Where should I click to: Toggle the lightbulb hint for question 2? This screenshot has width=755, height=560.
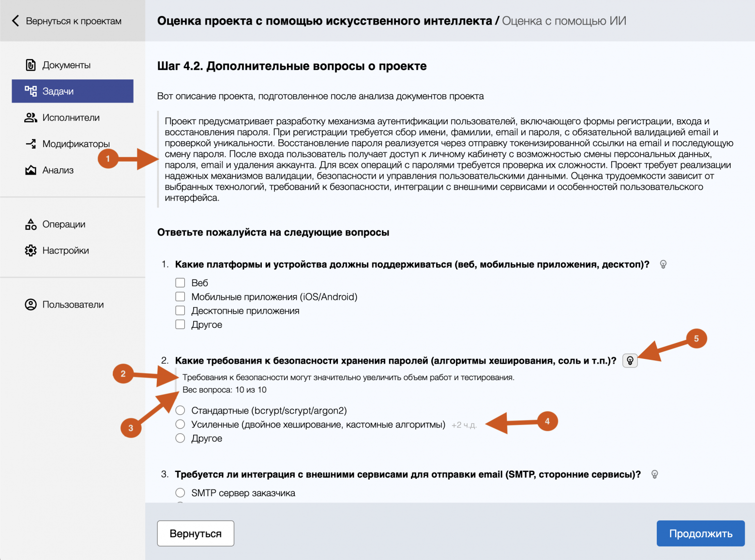(x=630, y=361)
